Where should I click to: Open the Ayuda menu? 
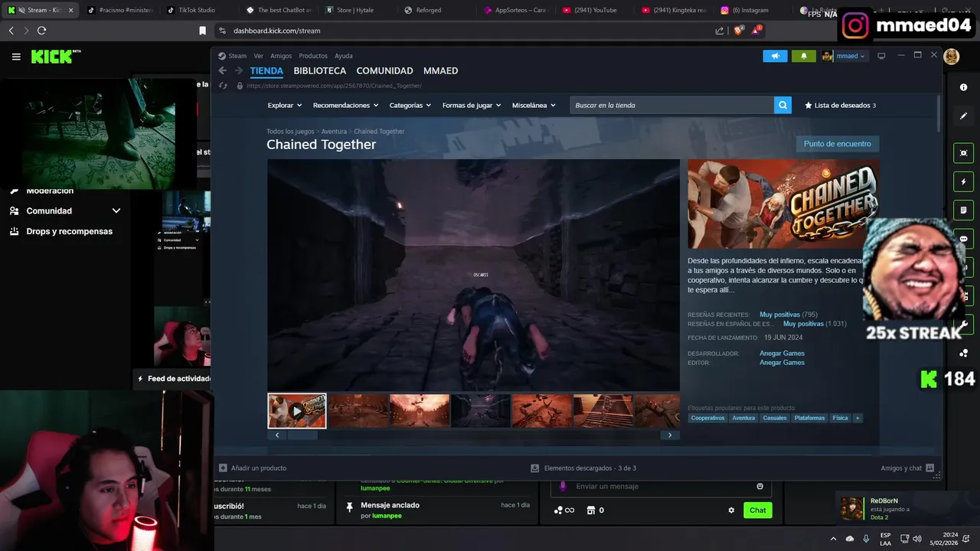click(x=344, y=56)
